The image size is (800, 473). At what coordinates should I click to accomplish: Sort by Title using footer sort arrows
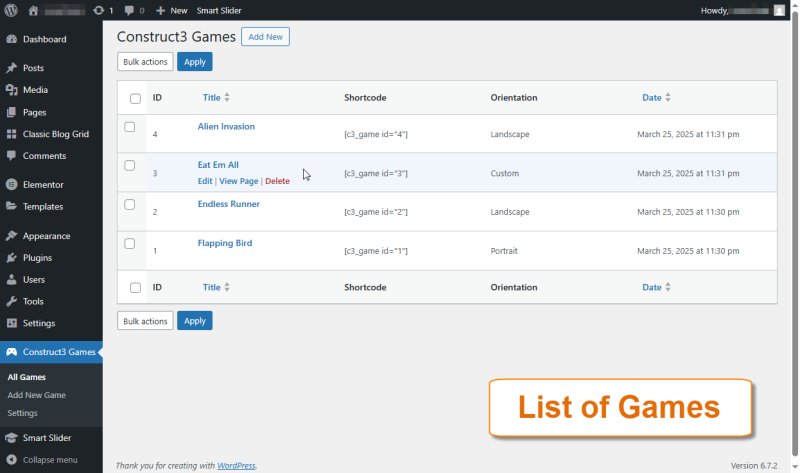coord(227,287)
